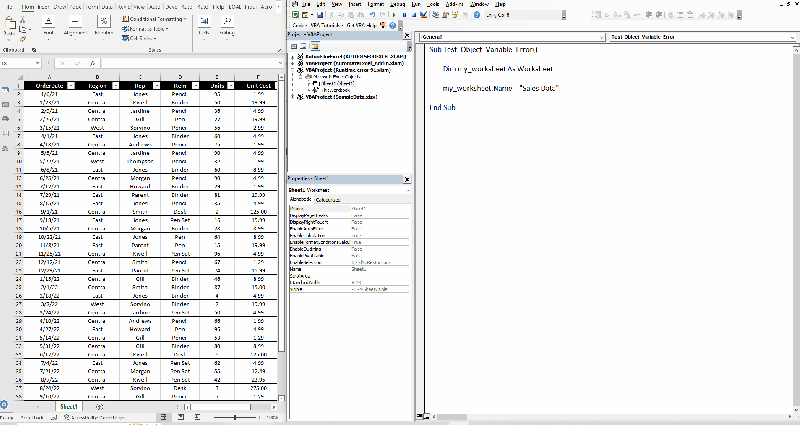Switch to Alphabetic tab in Properties panel
Viewport: 800px width, 425px height.
pos(301,199)
